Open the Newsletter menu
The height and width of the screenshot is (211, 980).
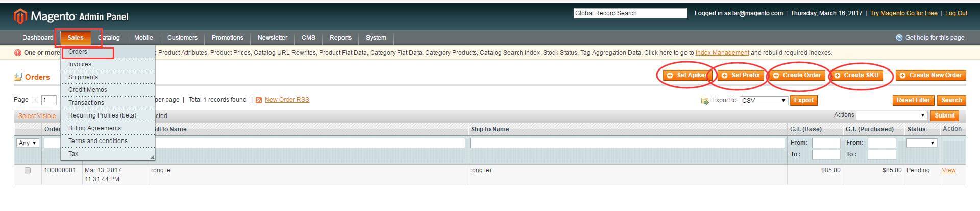273,38
